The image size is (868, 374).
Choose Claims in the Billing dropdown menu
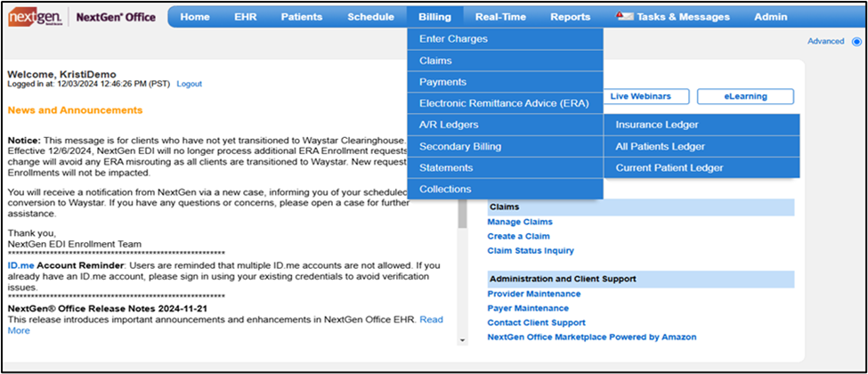point(505,61)
